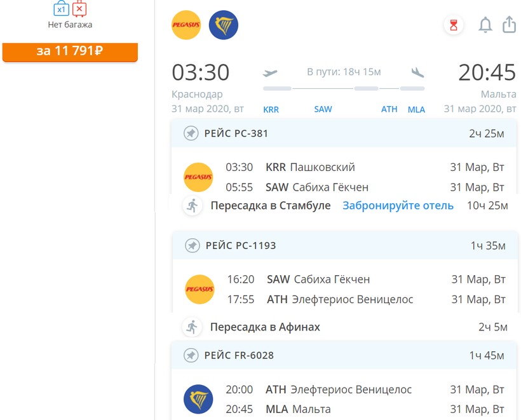The image size is (521, 420).
Task: Click the Ryanair logo at top
Action: pos(224,25)
